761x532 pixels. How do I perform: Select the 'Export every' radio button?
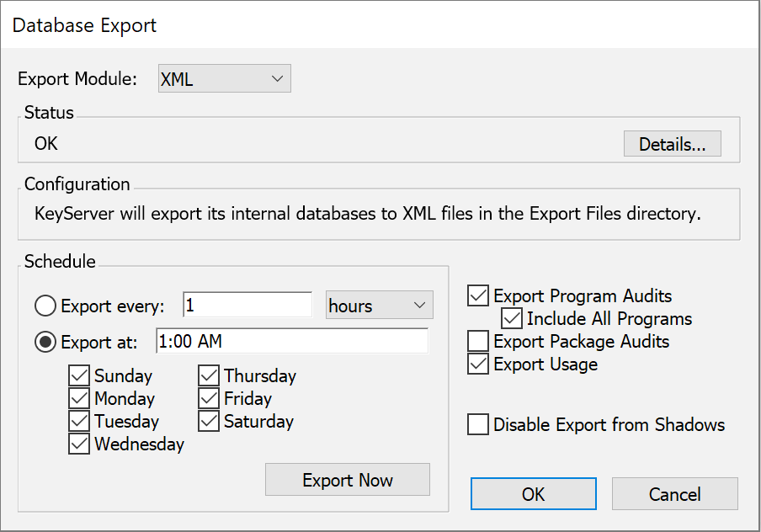point(45,306)
